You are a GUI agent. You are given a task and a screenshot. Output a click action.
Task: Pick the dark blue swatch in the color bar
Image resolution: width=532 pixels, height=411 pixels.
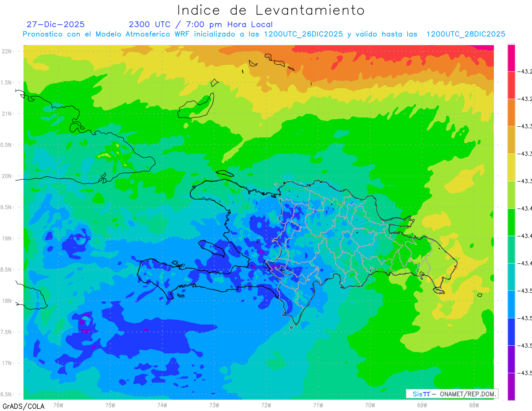click(511, 332)
